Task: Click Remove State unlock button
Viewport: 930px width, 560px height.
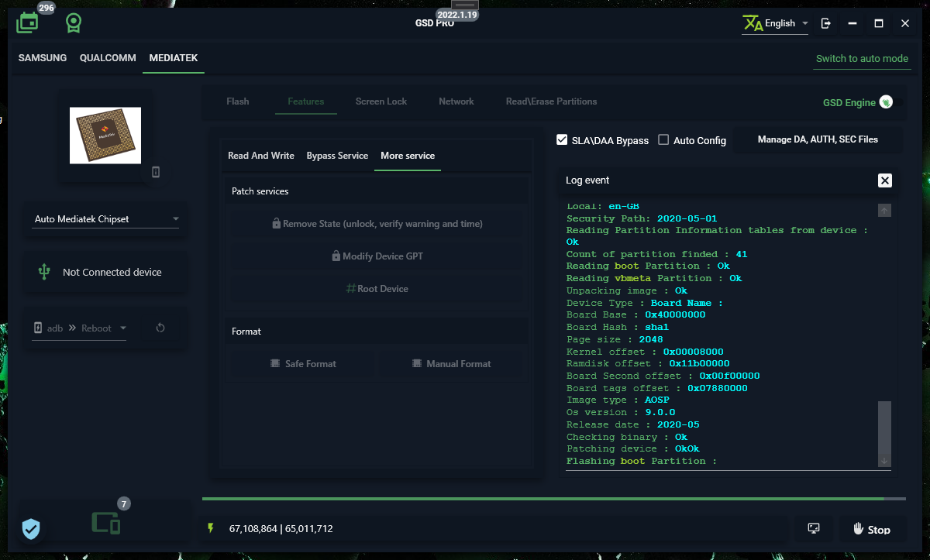Action: click(x=377, y=224)
